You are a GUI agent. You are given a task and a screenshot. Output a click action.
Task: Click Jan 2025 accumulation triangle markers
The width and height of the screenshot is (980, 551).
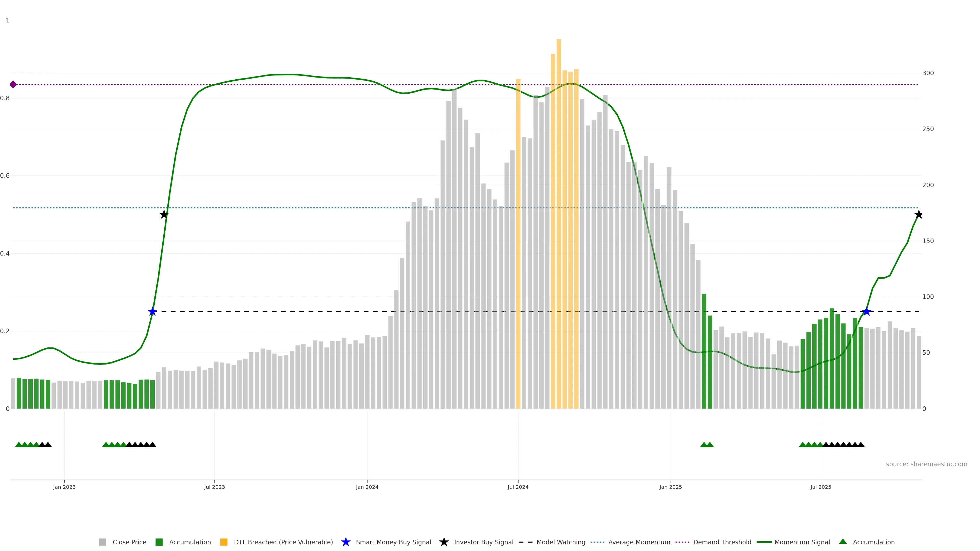706,445
